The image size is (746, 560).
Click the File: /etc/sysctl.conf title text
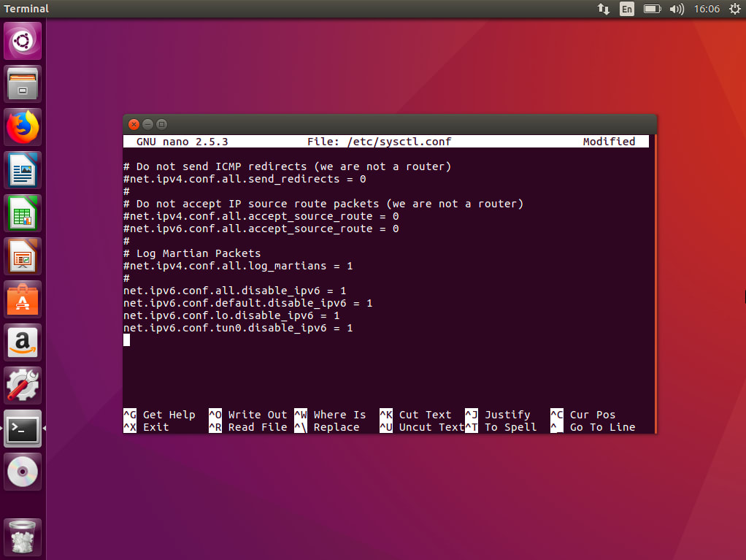click(379, 142)
